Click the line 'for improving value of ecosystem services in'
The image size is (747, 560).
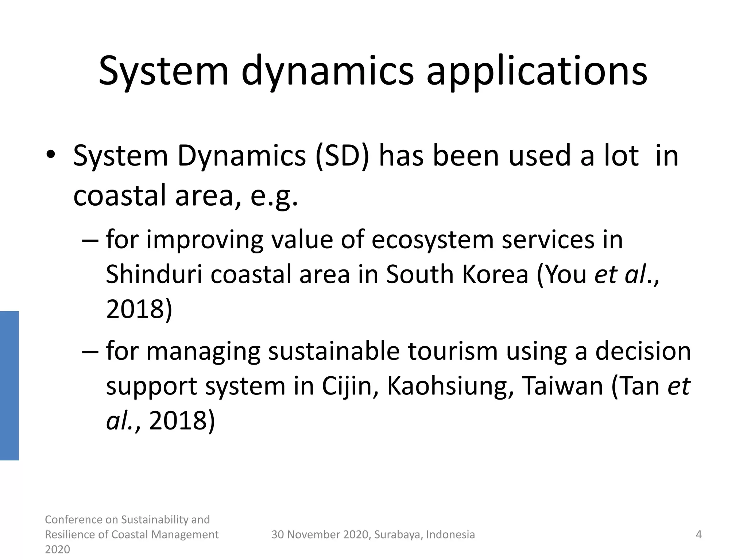[x=364, y=240]
